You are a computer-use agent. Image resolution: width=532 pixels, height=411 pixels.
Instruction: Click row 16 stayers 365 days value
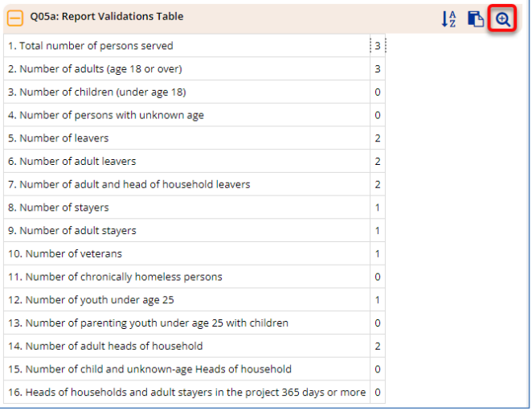tap(378, 393)
